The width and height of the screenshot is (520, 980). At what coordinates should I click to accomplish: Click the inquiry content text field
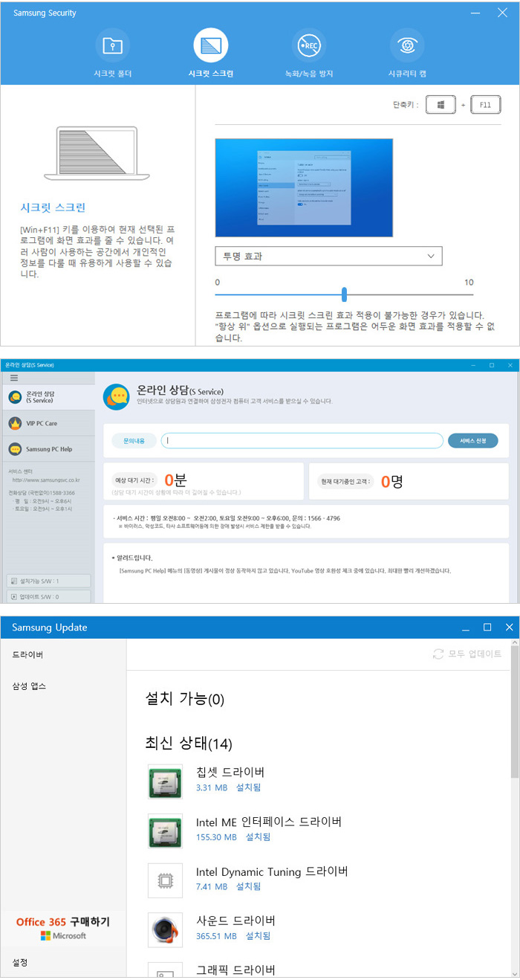pyautogui.click(x=302, y=441)
